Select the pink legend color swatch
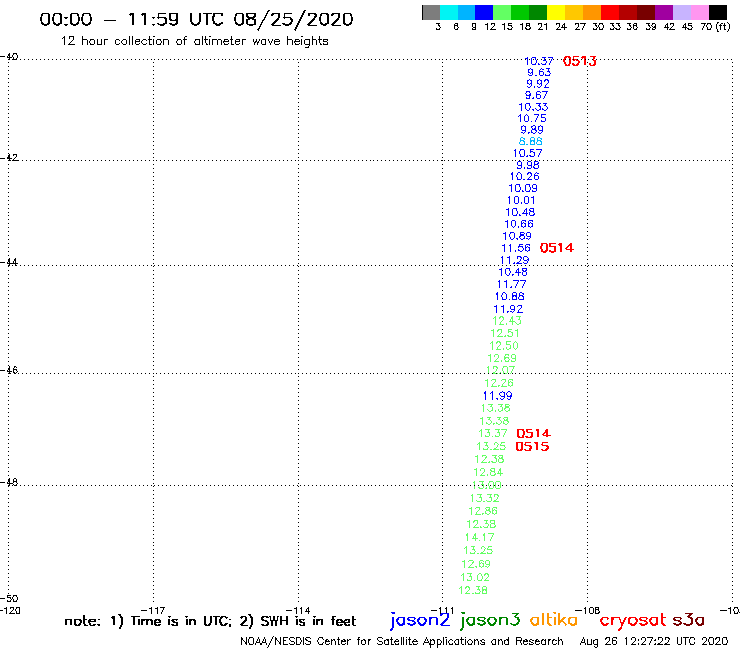The width and height of the screenshot is (740, 650). pos(699,12)
